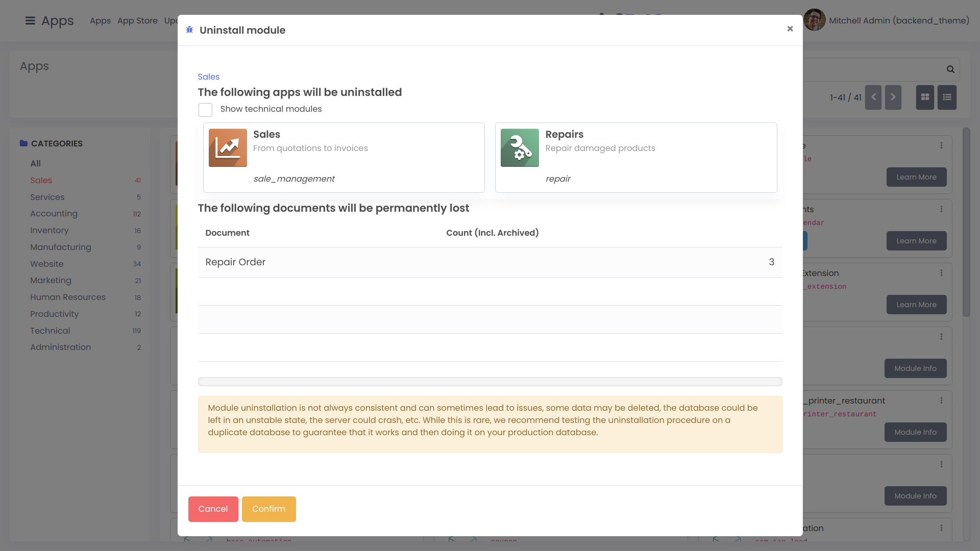Image resolution: width=980 pixels, height=551 pixels.
Task: Click the search magnifier icon
Action: pyautogui.click(x=950, y=69)
